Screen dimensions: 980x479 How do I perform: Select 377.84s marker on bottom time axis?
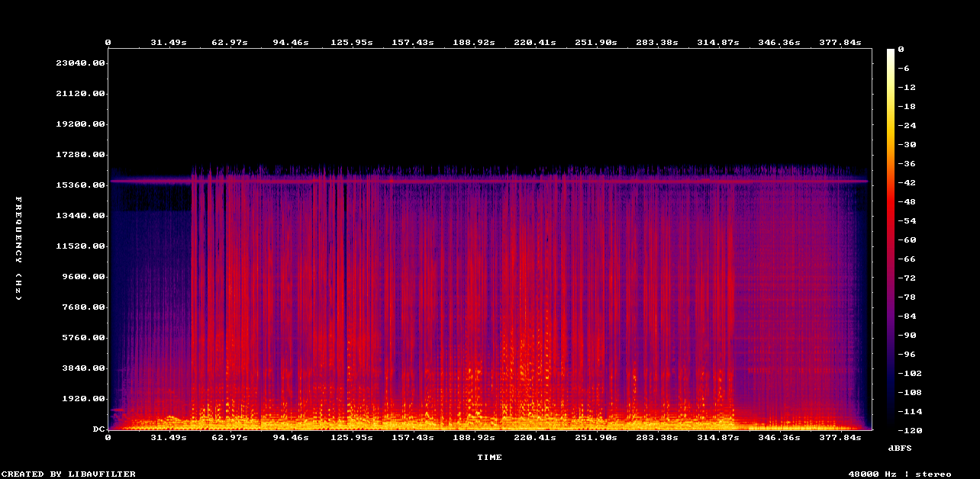[840, 438]
